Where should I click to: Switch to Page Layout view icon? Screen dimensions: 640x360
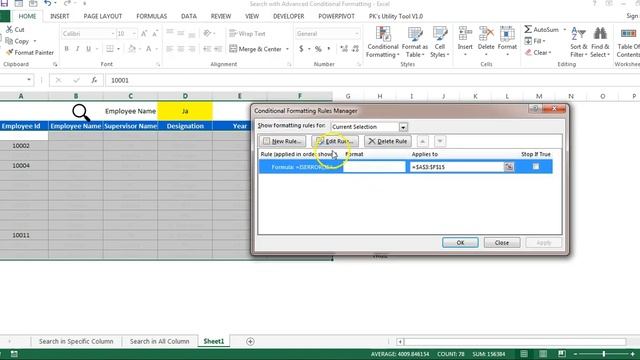tap(543, 353)
